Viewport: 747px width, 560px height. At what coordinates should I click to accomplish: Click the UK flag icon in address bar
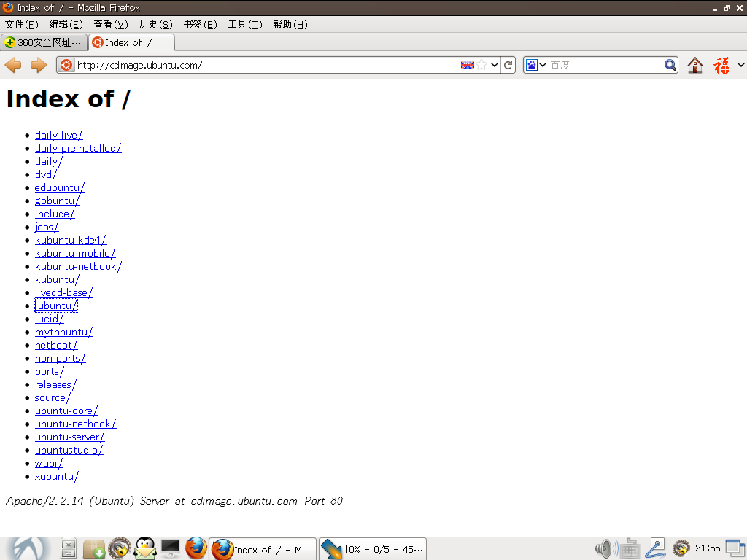(x=468, y=65)
